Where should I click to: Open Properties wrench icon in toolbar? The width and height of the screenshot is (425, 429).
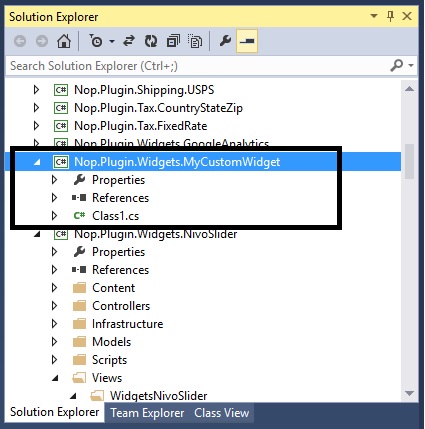coord(225,41)
